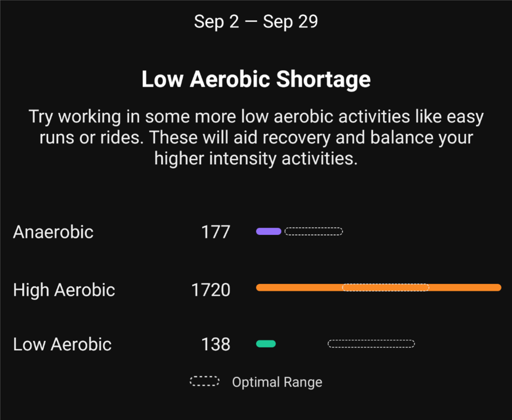Click the Sep 2 start date
The image size is (512, 420).
pyautogui.click(x=217, y=21)
